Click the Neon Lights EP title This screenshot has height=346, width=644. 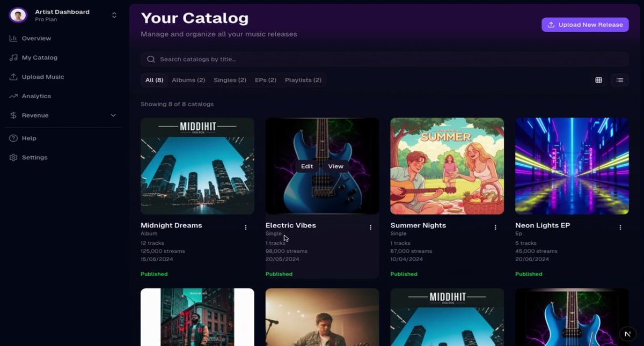(x=543, y=225)
